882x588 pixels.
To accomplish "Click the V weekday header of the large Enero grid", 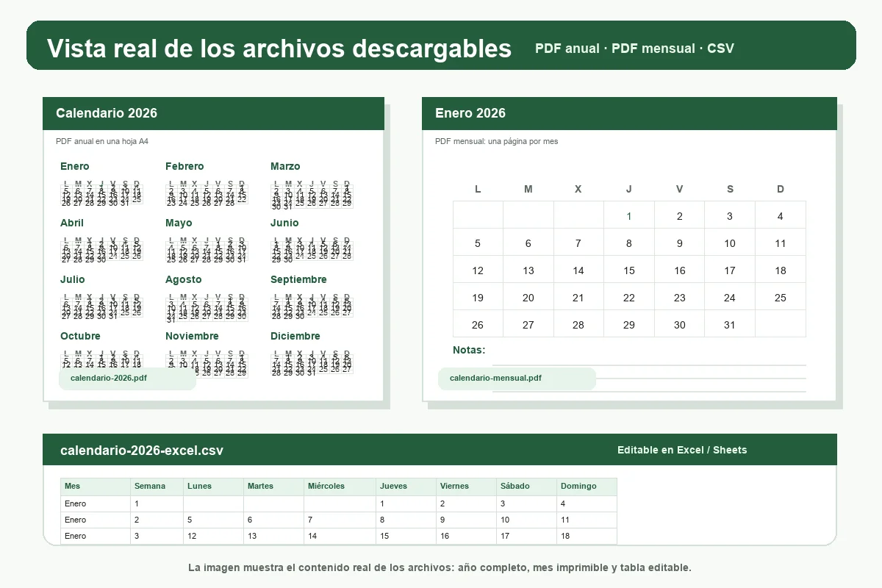I will [679, 189].
